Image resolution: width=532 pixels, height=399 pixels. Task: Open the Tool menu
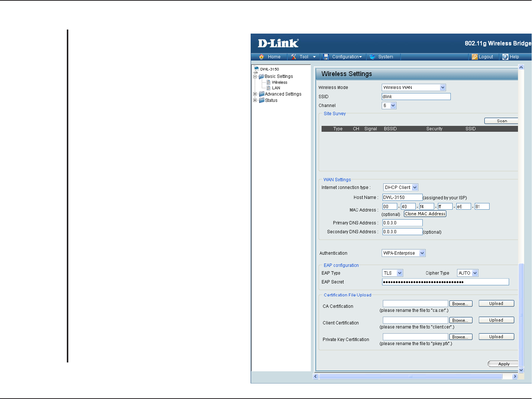point(303,57)
